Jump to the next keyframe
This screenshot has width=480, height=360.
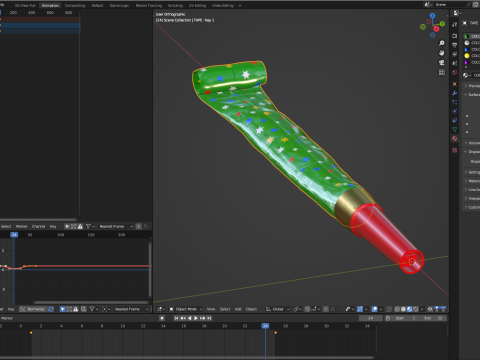pos(202,318)
